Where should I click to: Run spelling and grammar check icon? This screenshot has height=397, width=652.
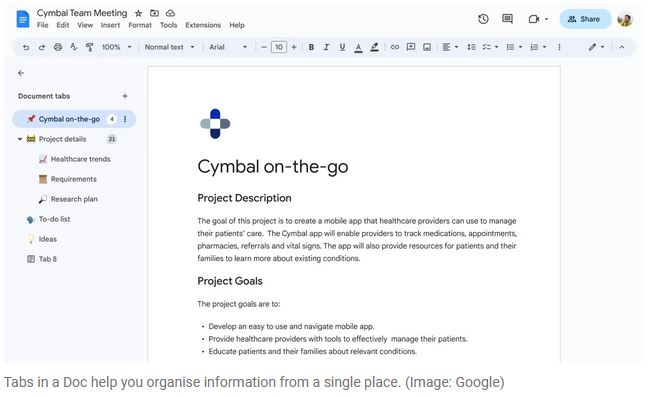pos(74,47)
